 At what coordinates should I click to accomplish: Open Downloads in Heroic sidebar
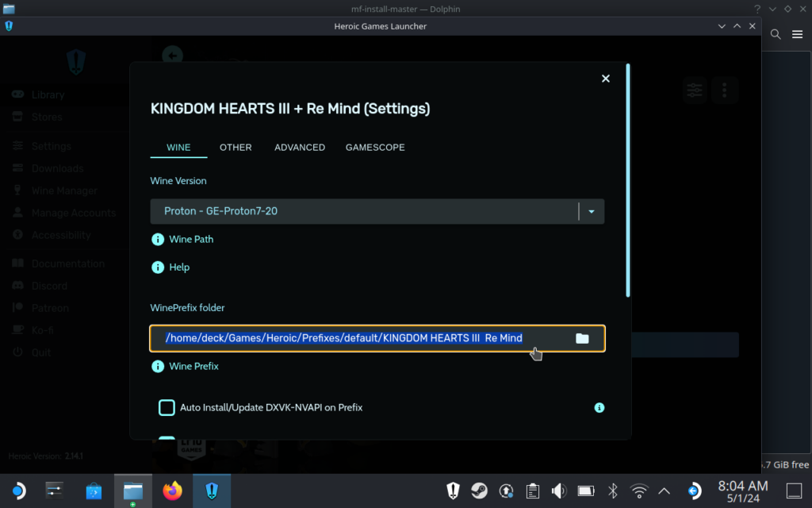57,168
